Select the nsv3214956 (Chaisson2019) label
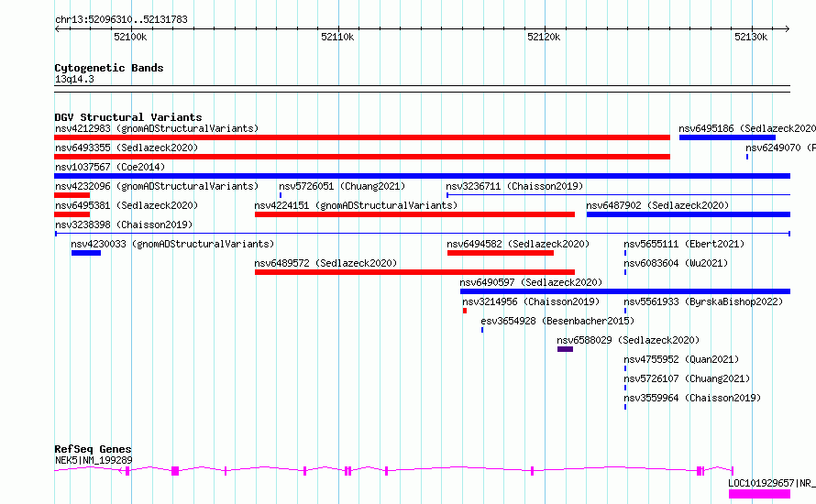This screenshot has height=504, width=816. coord(531,301)
